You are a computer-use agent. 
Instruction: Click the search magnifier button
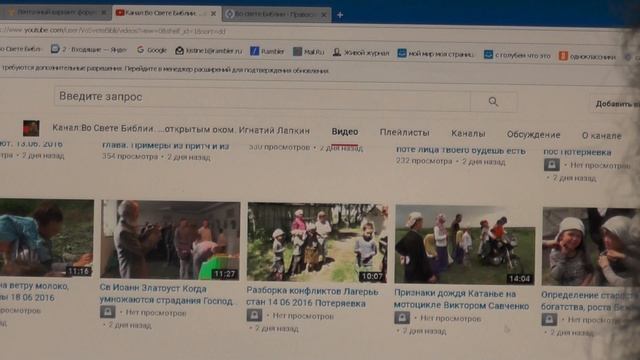click(x=493, y=102)
